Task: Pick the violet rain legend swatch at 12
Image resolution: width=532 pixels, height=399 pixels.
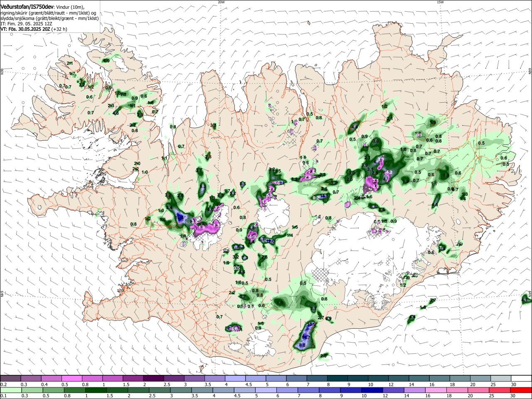Action: point(393,390)
